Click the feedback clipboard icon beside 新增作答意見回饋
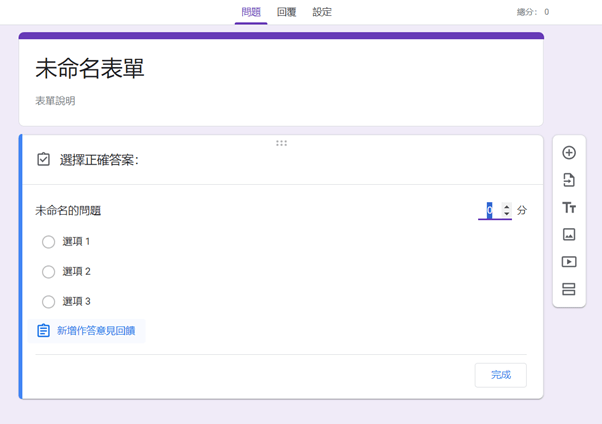This screenshot has height=424, width=602. (43, 330)
